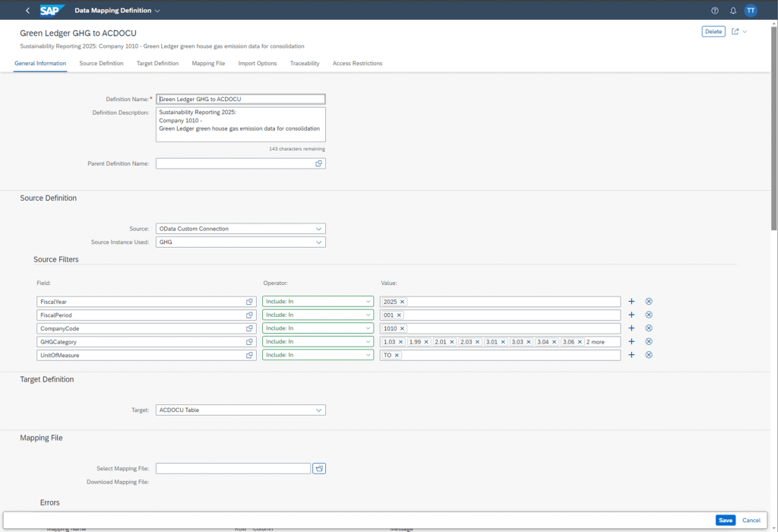This screenshot has height=532, width=778.
Task: Switch to Access Restrictions tab
Action: point(357,64)
